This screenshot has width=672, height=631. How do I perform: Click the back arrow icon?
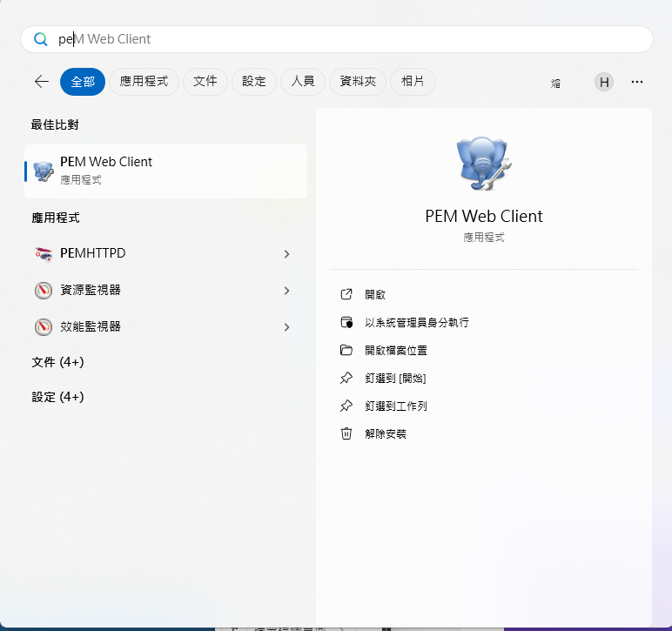click(x=41, y=82)
